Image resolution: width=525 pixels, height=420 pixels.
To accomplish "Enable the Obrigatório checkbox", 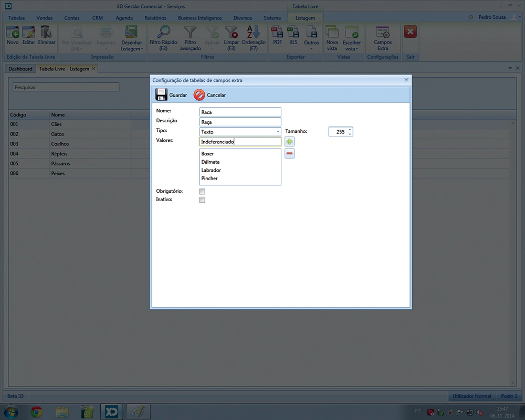I will click(x=202, y=192).
